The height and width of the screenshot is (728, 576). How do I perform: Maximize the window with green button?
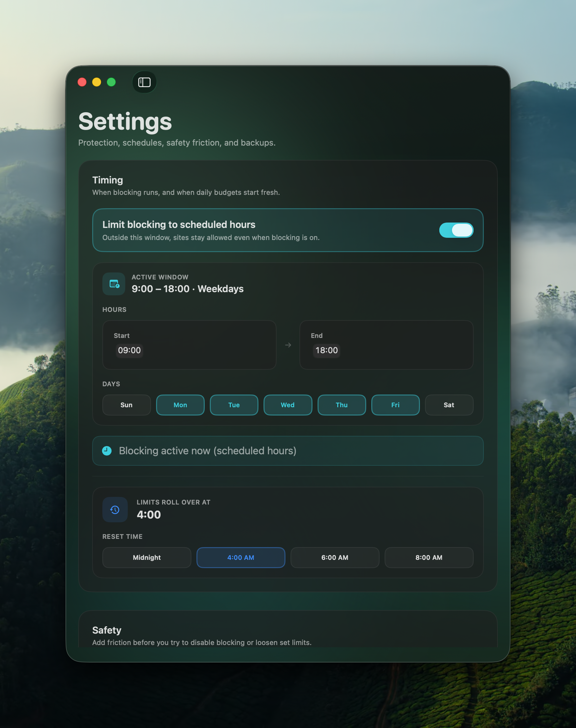point(111,82)
